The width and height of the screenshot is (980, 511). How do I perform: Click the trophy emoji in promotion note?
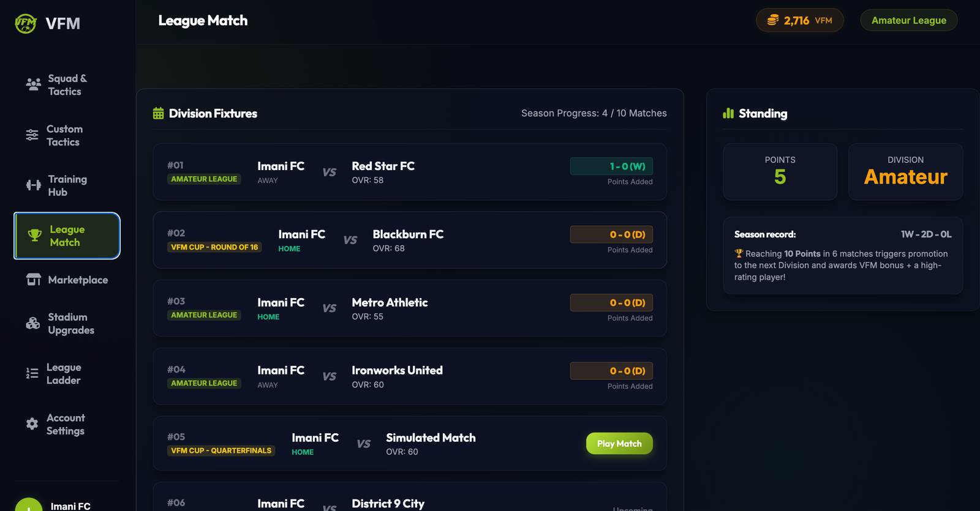739,253
